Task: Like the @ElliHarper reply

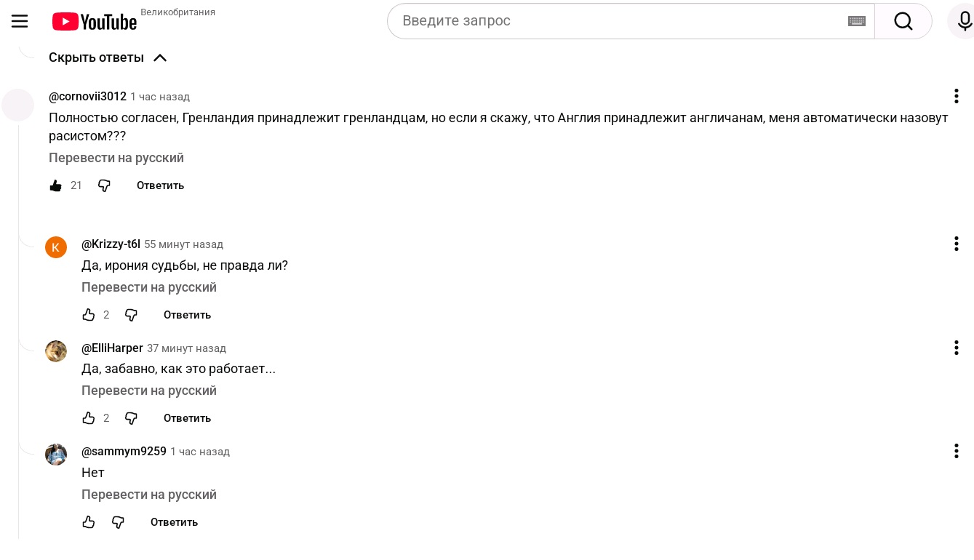Action: click(x=89, y=418)
